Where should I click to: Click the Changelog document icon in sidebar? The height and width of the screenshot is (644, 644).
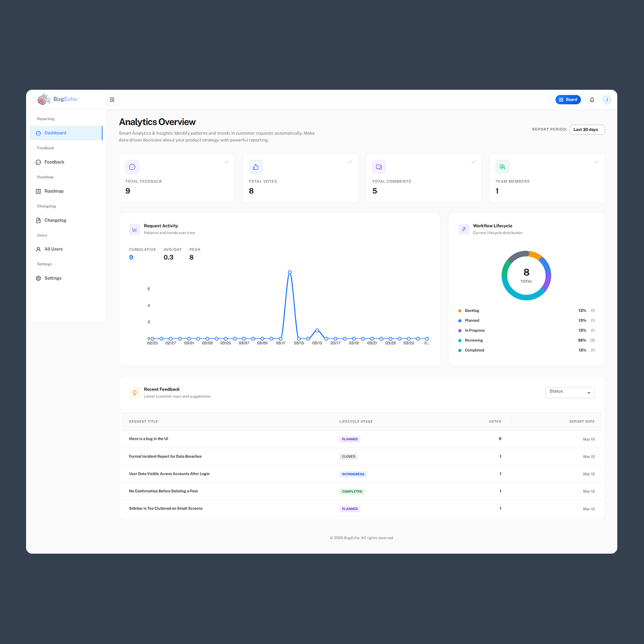[x=38, y=220]
